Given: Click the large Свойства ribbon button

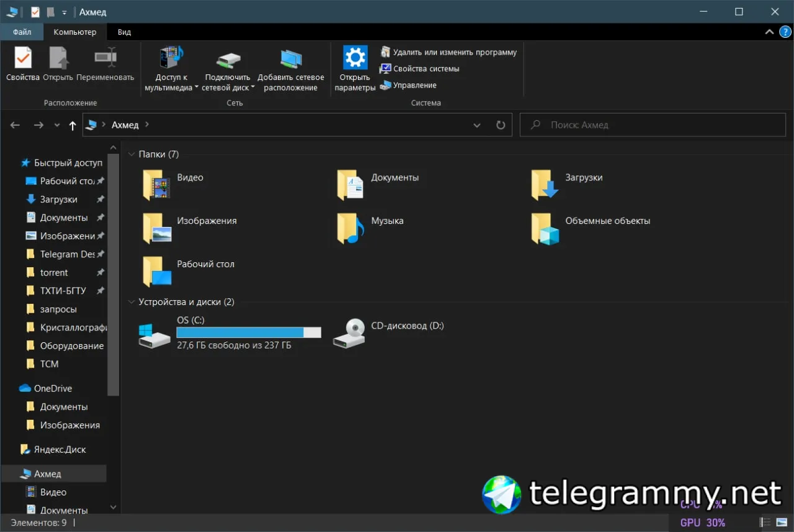Looking at the screenshot, I should tap(23, 64).
